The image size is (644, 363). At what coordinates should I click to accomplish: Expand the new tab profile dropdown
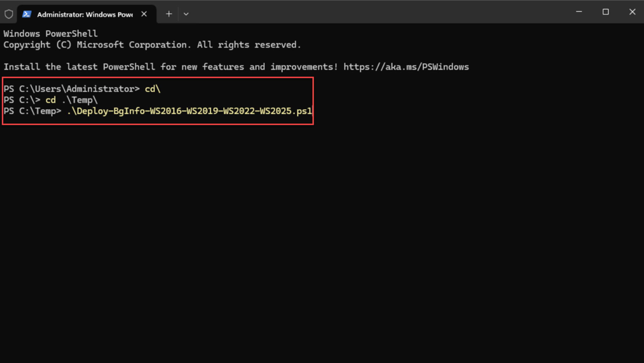pos(186,14)
